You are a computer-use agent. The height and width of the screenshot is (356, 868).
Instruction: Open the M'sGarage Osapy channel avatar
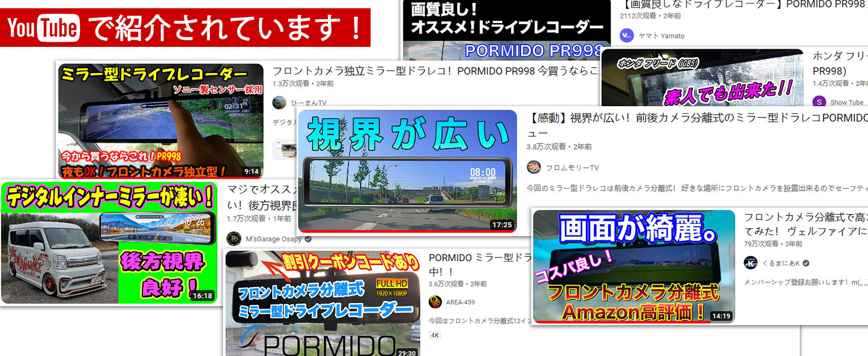[234, 239]
